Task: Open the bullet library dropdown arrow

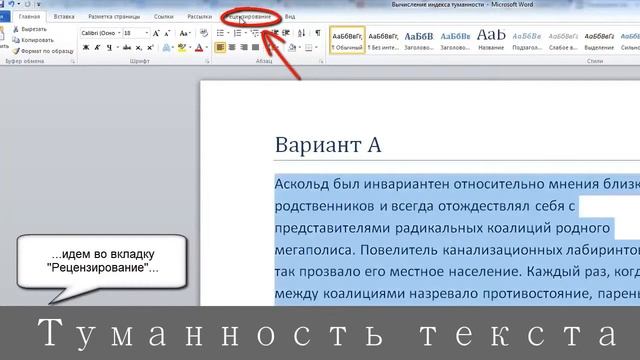Action: (x=228, y=33)
